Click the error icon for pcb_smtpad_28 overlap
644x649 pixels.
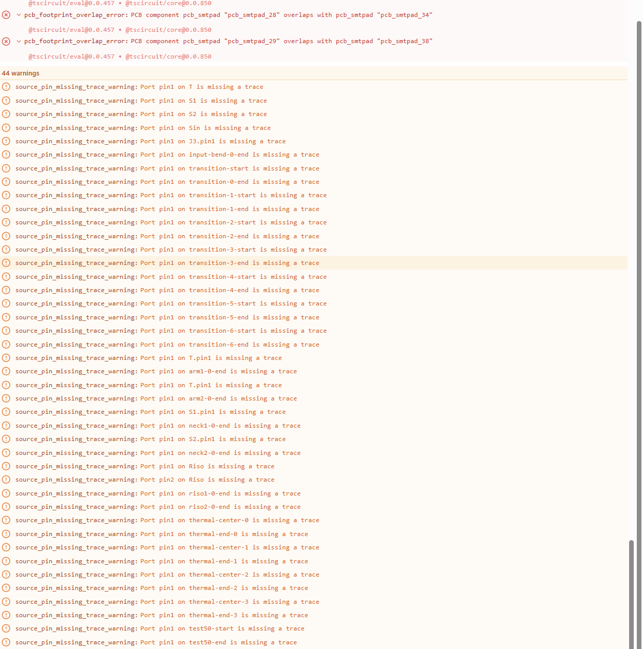pyautogui.click(x=6, y=15)
